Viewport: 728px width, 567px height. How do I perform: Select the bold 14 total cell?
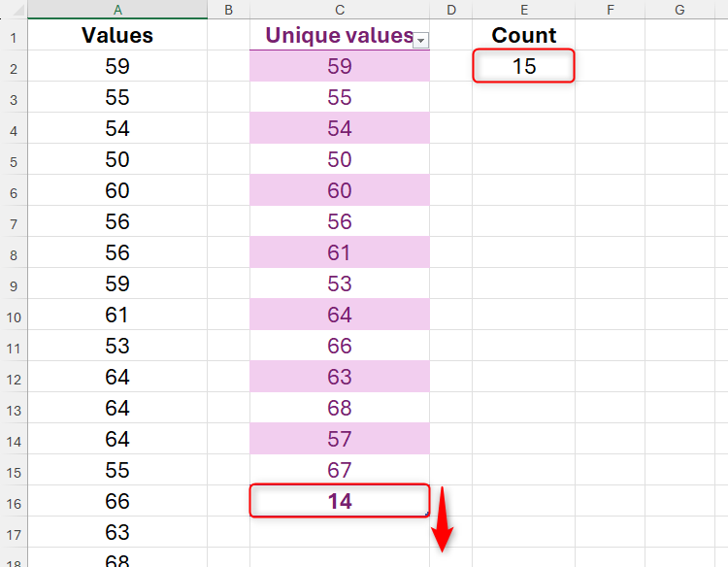tap(339, 501)
